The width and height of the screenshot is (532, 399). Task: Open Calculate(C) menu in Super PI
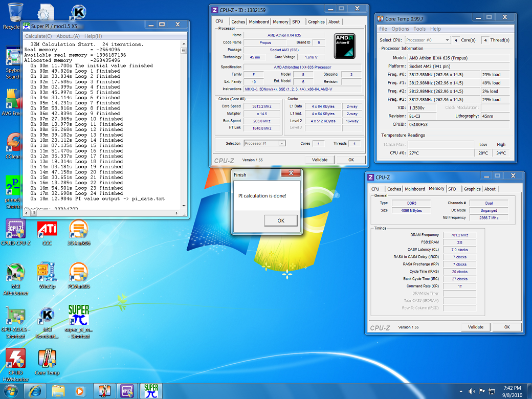(38, 36)
